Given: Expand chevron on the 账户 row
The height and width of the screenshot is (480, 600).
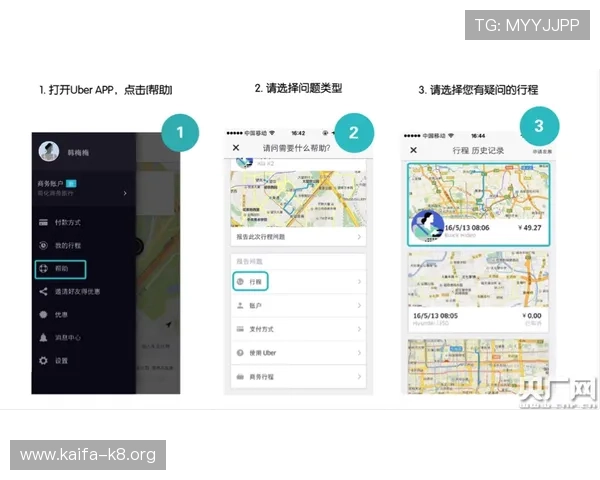Looking at the screenshot, I should (359, 305).
